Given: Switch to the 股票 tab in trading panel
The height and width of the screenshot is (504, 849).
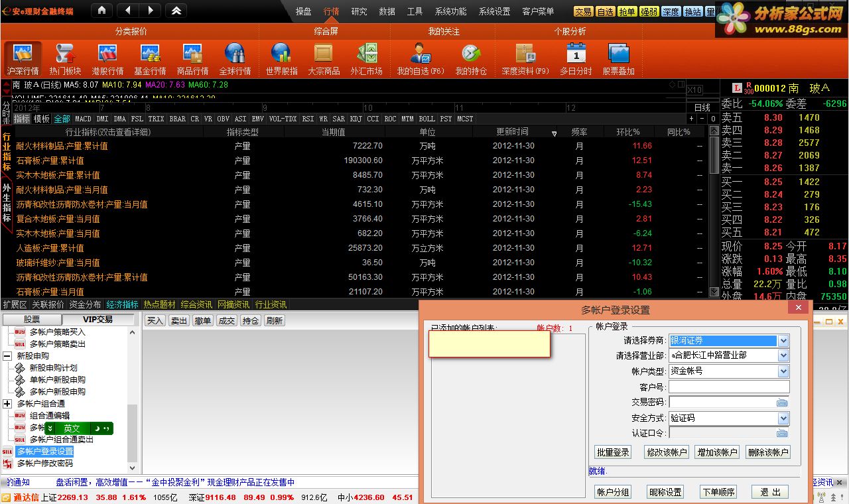Looking at the screenshot, I should coord(32,319).
